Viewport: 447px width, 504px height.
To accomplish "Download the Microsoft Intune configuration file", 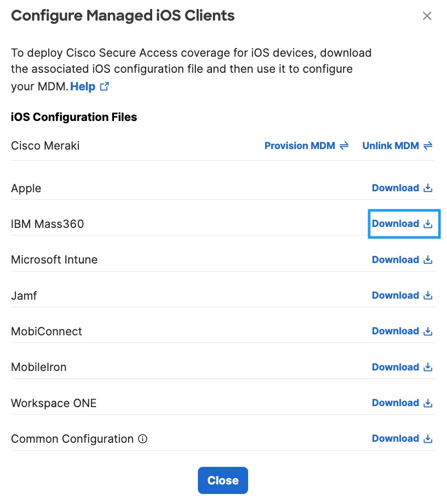I will click(402, 260).
